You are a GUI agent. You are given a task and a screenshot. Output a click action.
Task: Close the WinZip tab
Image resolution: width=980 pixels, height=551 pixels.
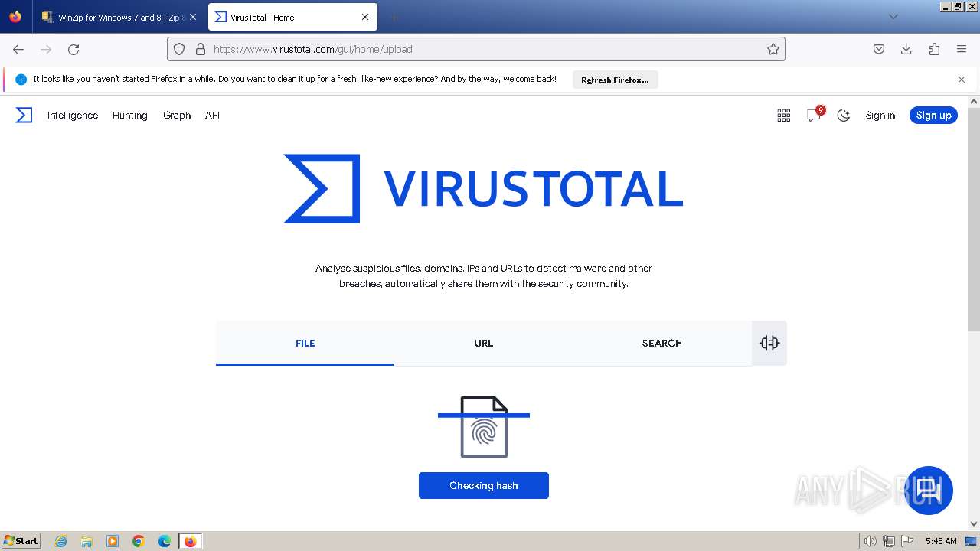[x=193, y=17]
